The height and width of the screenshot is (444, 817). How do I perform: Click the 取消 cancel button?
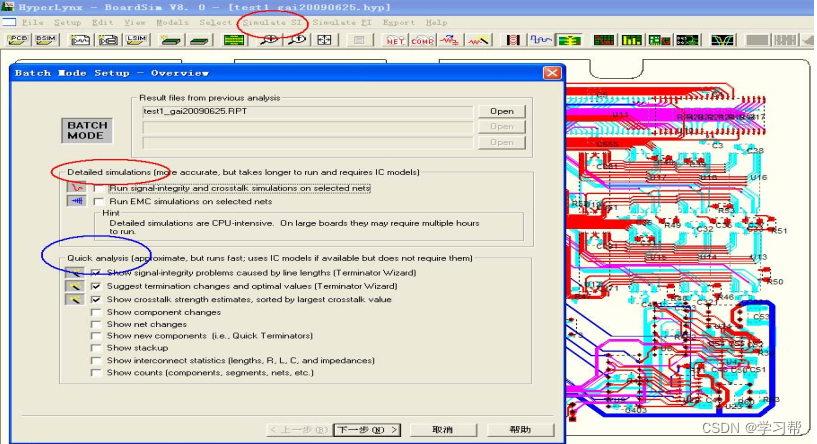coord(443,430)
